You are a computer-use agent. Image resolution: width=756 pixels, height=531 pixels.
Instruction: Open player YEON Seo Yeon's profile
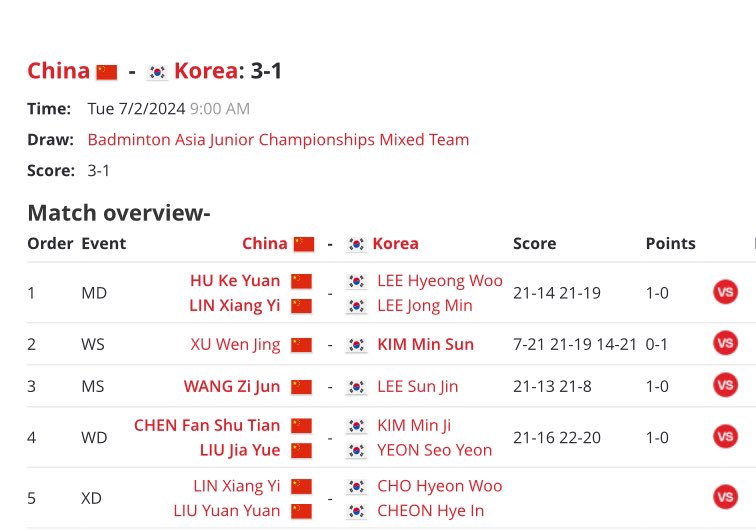coord(434,449)
